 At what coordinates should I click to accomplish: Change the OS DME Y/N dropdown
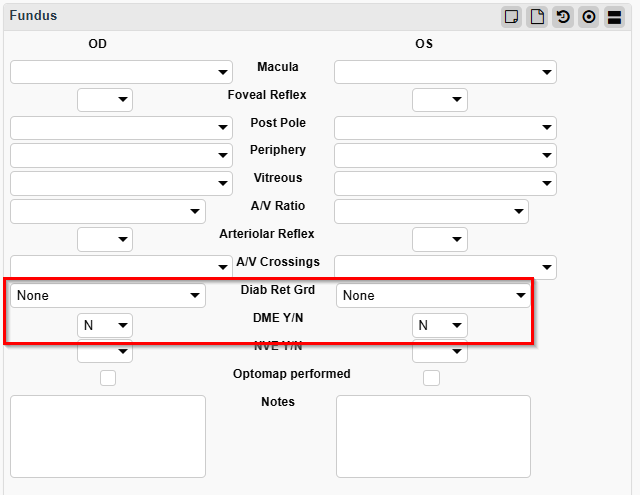[x=440, y=325]
